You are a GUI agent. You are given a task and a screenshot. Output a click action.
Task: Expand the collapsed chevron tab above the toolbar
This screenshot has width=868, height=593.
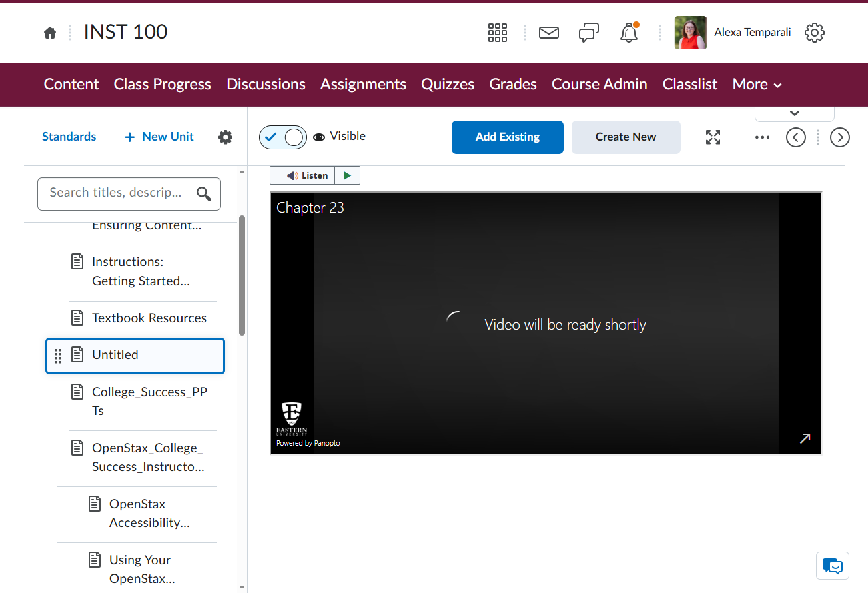[x=795, y=113]
